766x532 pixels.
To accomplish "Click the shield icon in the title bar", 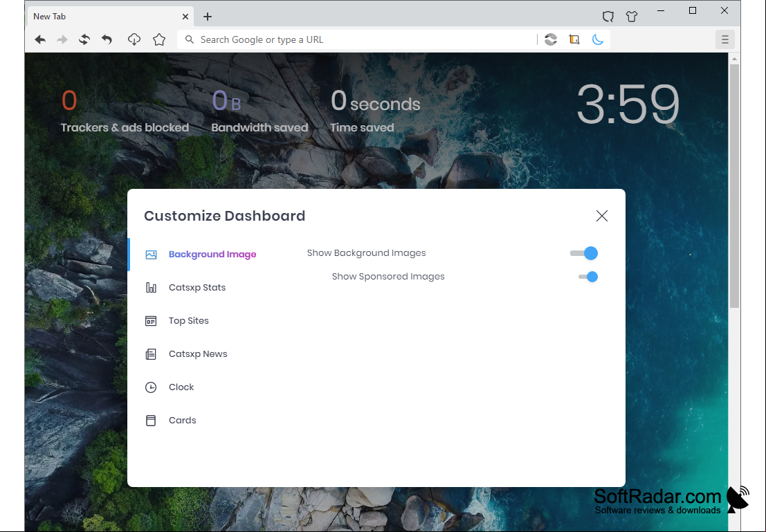I will click(608, 17).
